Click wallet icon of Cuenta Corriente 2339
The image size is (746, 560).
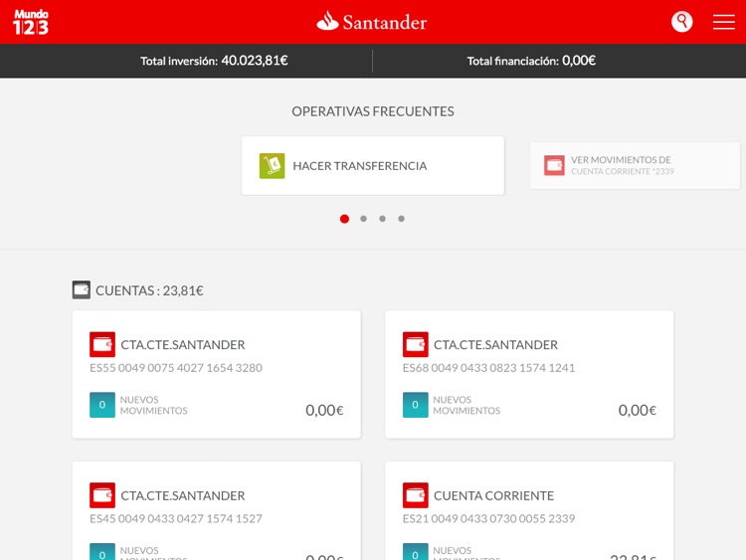416,495
